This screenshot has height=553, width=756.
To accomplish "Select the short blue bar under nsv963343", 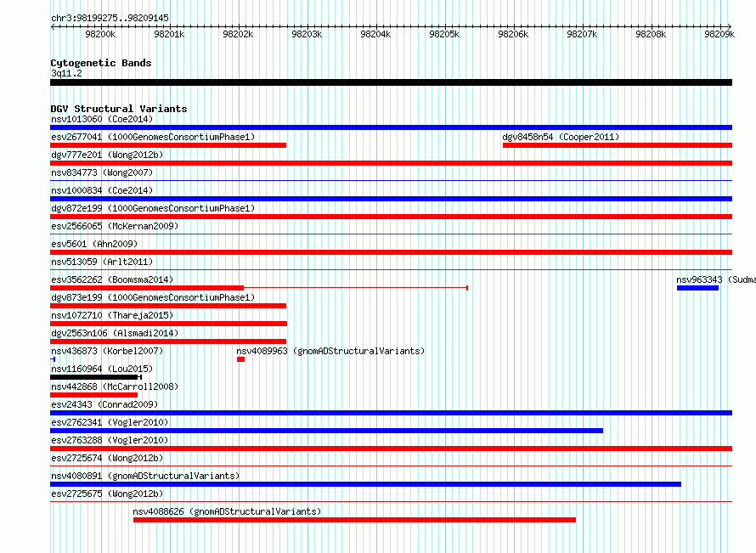I will (x=697, y=288).
